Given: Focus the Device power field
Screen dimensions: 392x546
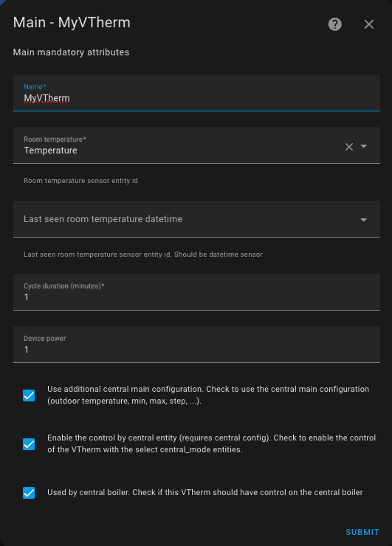Looking at the screenshot, I should (x=196, y=345).
